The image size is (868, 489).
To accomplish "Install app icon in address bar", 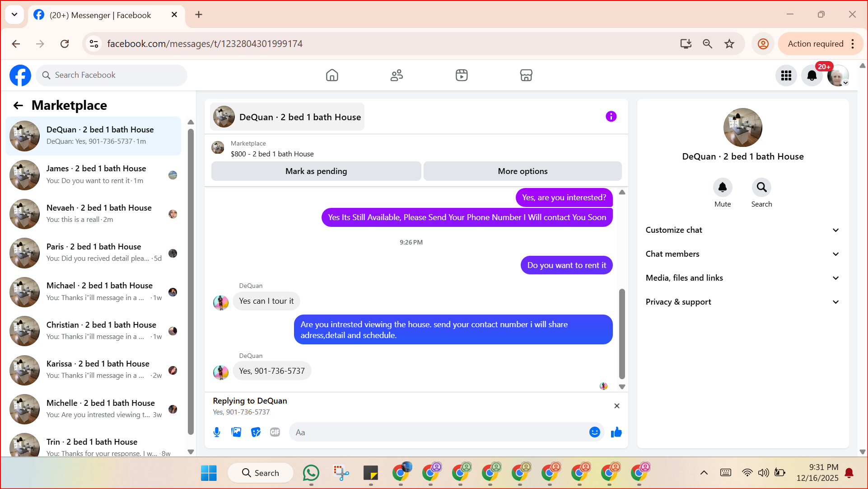I will coord(686,44).
